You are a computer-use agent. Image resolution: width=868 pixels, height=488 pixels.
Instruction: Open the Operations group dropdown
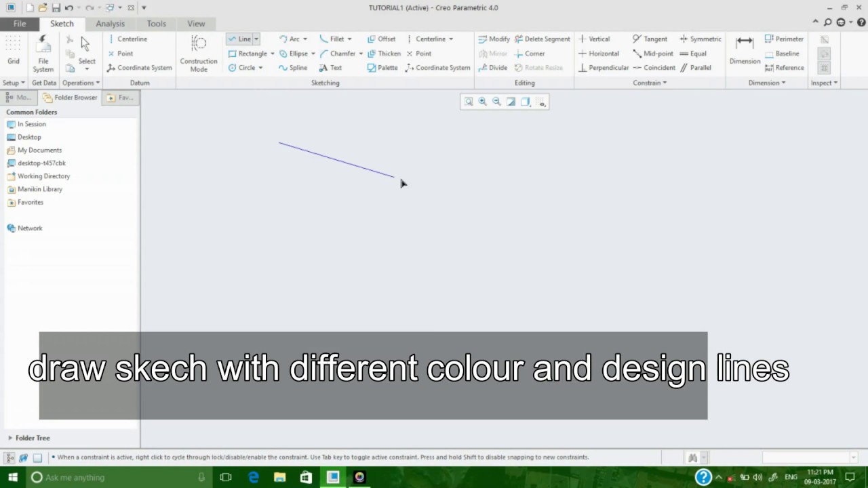tap(81, 83)
